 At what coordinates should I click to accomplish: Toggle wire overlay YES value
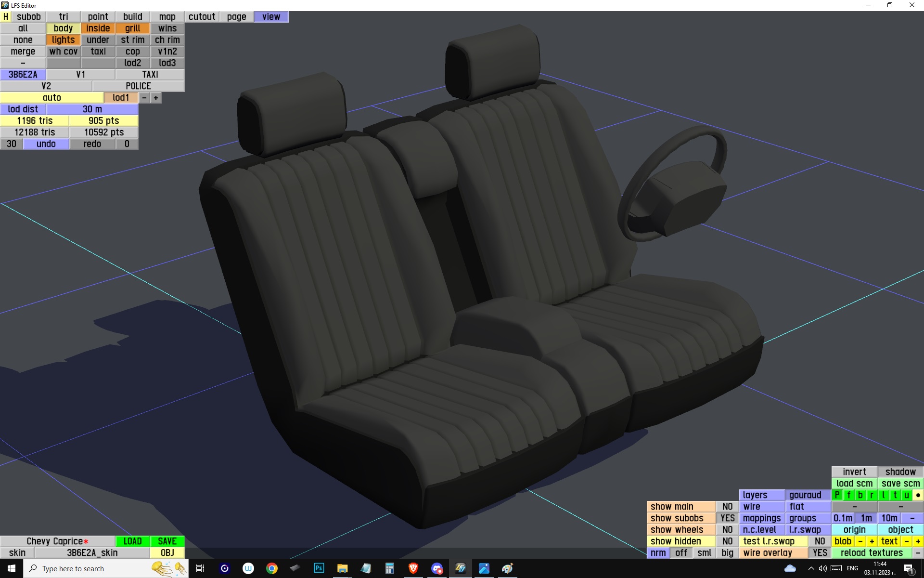click(820, 553)
